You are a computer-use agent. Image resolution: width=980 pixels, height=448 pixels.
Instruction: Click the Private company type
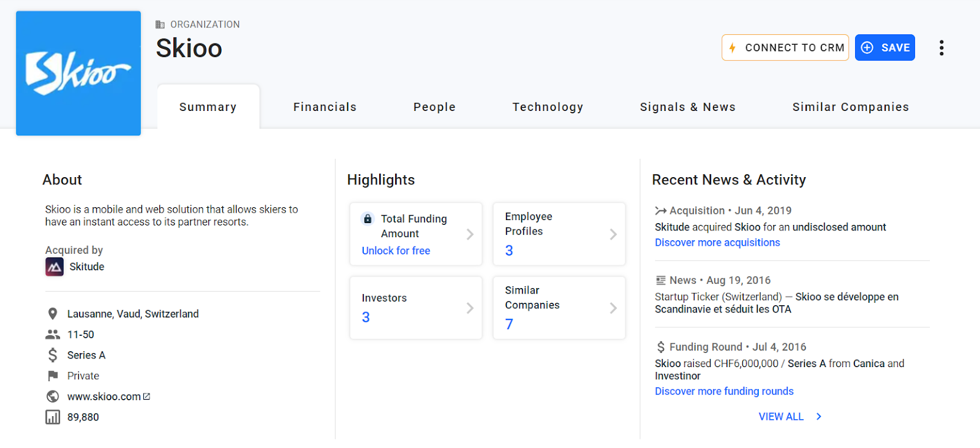click(x=83, y=376)
